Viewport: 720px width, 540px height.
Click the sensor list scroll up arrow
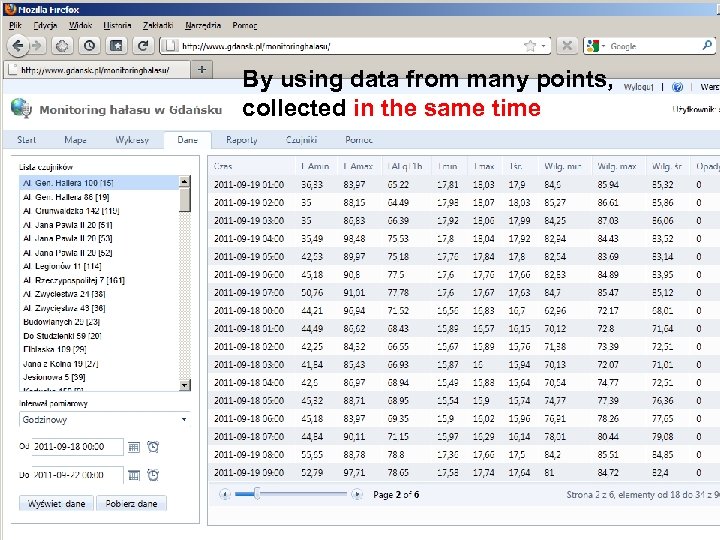pyautogui.click(x=185, y=181)
